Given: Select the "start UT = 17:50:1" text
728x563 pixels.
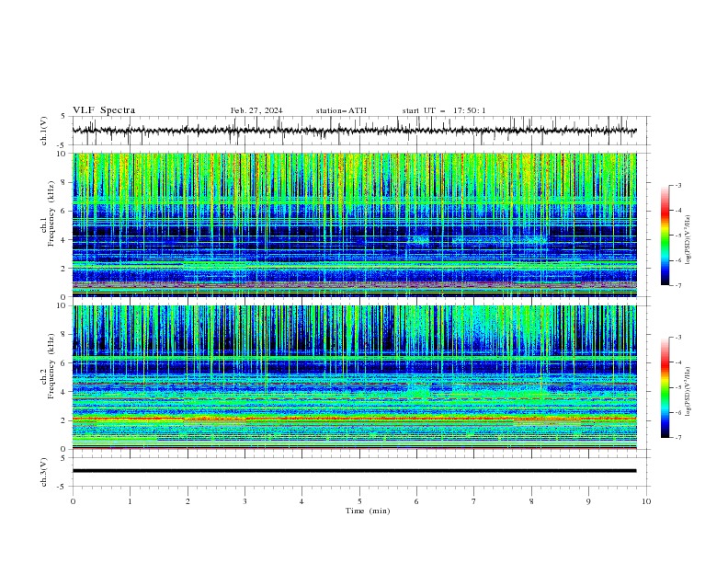Looking at the screenshot, I should [x=444, y=110].
